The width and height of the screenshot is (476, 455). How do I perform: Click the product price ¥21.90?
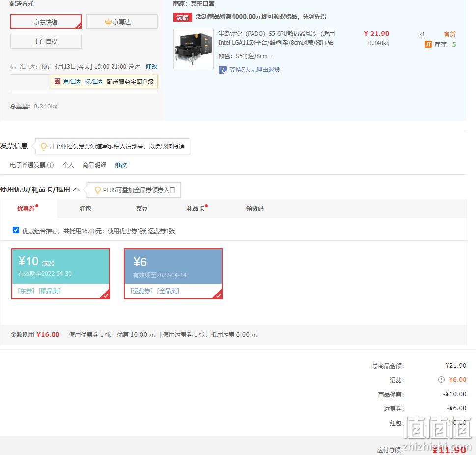click(x=376, y=34)
